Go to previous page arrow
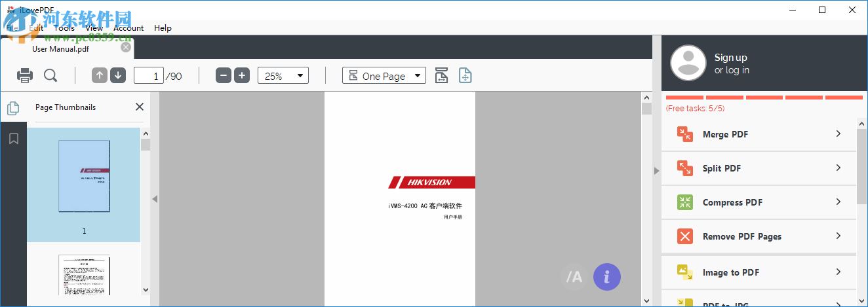The width and height of the screenshot is (868, 307). tap(100, 76)
